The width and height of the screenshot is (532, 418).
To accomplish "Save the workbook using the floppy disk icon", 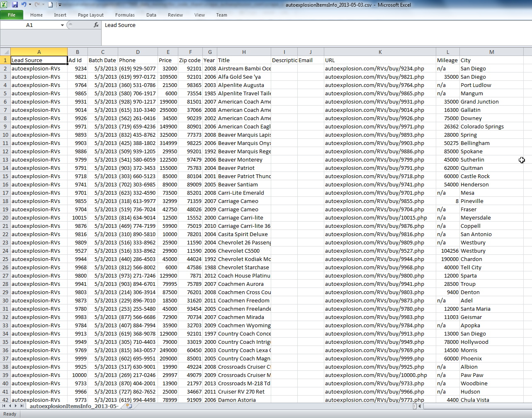I will (15, 5).
